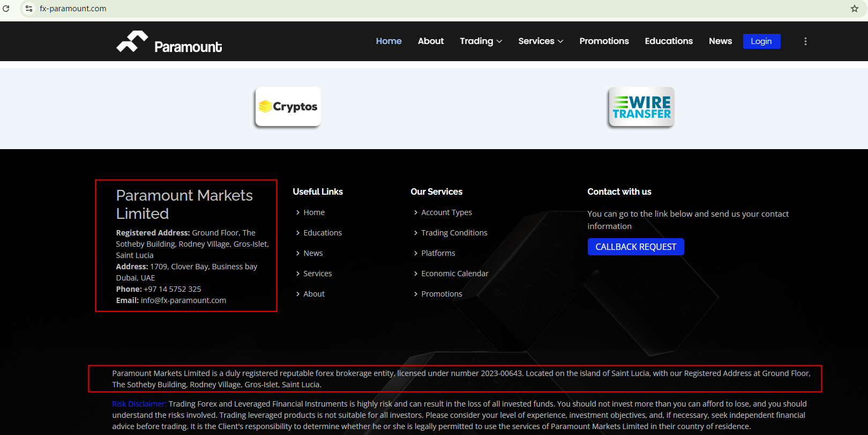The image size is (868, 435).
Task: Open the three-dot vertical menu icon
Action: pyautogui.click(x=805, y=41)
